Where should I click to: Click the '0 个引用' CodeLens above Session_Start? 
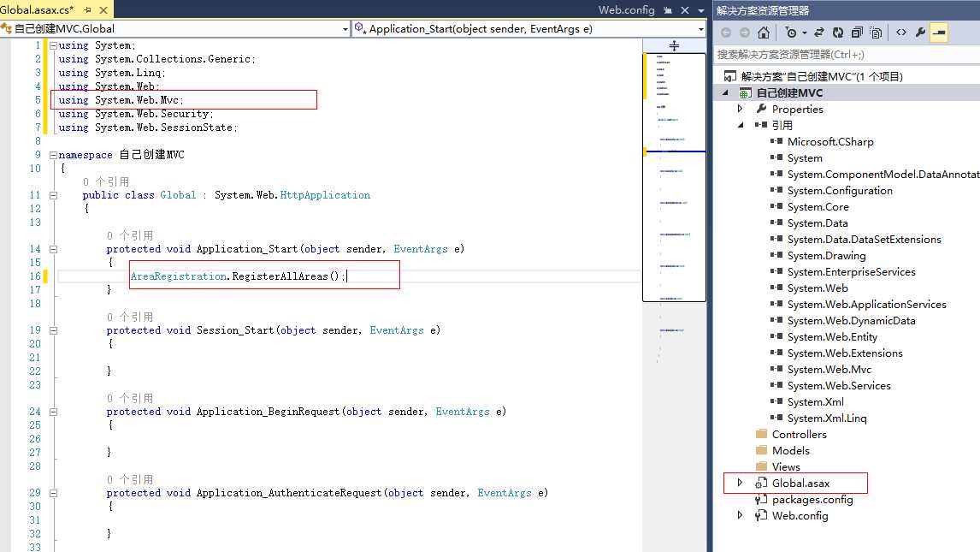click(x=130, y=317)
